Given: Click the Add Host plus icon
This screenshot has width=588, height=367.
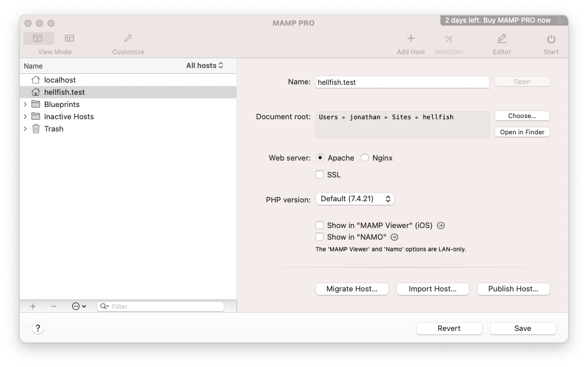Looking at the screenshot, I should point(411,38).
